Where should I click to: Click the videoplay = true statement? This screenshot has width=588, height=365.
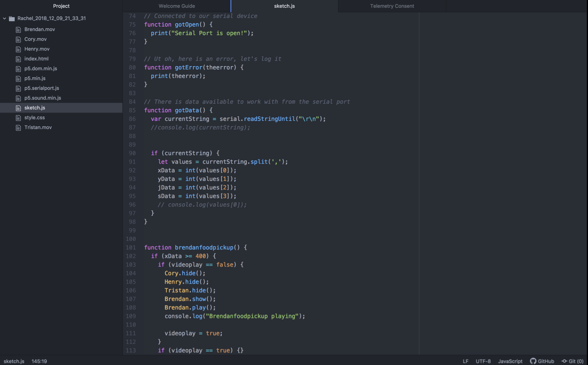193,333
